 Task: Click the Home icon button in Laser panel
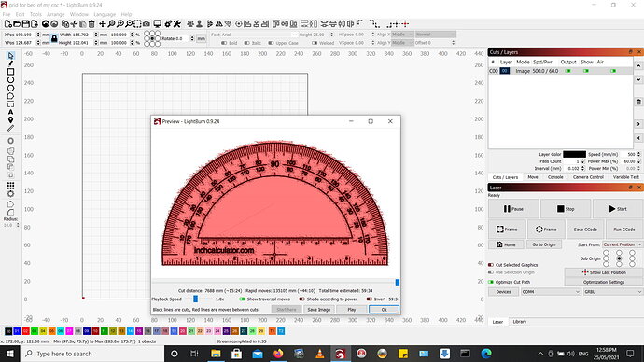pos(506,244)
